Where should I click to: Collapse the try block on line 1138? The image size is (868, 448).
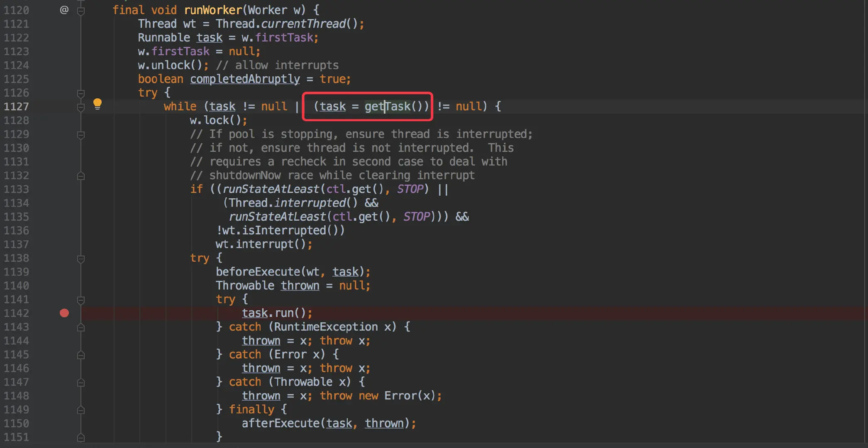pyautogui.click(x=81, y=259)
